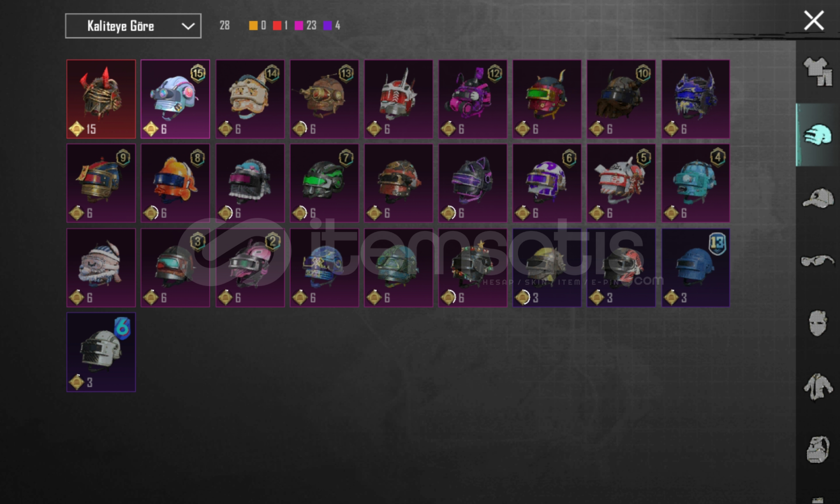Open the outfit set category icon
Viewport: 840px width, 504px height.
(x=818, y=71)
